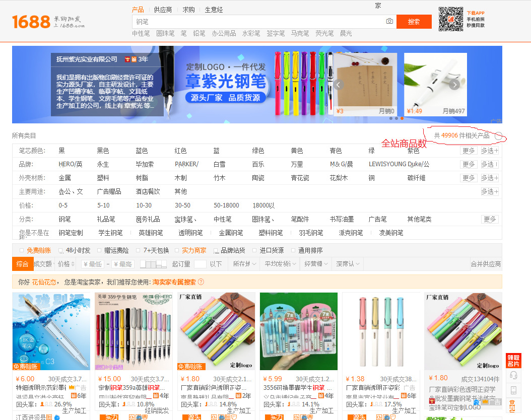Expand the 所在地 region dropdown
531x420 pixels.
point(244,264)
